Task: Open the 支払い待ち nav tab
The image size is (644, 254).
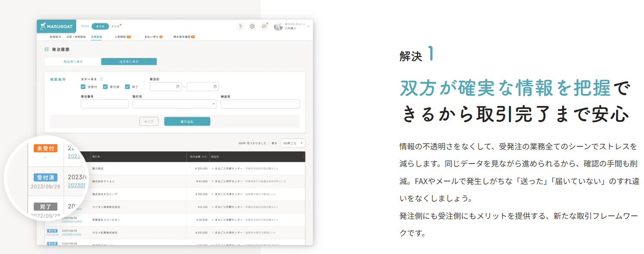Action: click(x=153, y=37)
